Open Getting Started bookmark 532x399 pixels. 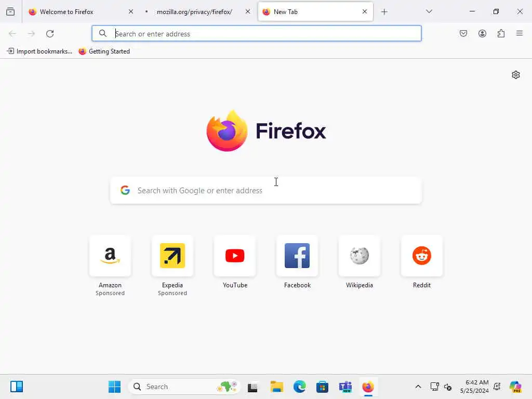click(x=104, y=51)
